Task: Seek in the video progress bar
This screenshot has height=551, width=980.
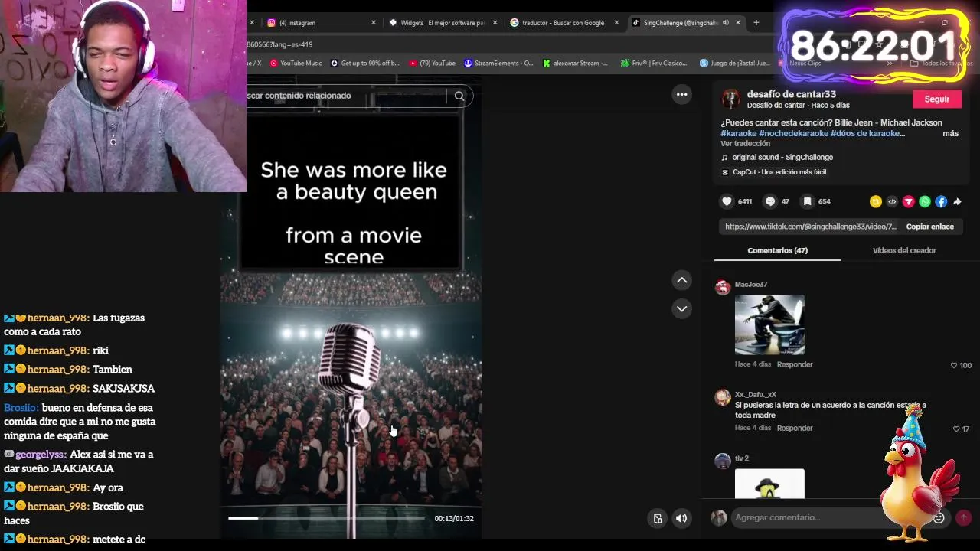Action: (x=326, y=518)
